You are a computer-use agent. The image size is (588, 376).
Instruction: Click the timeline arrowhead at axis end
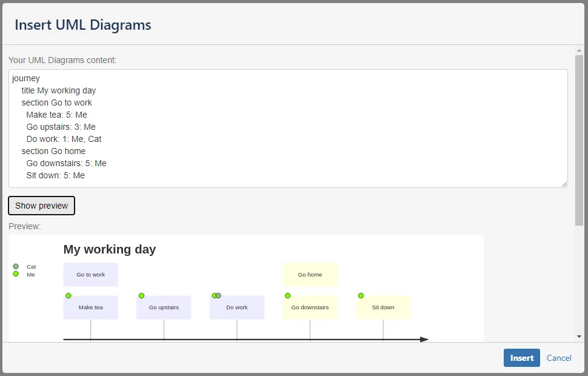point(424,340)
